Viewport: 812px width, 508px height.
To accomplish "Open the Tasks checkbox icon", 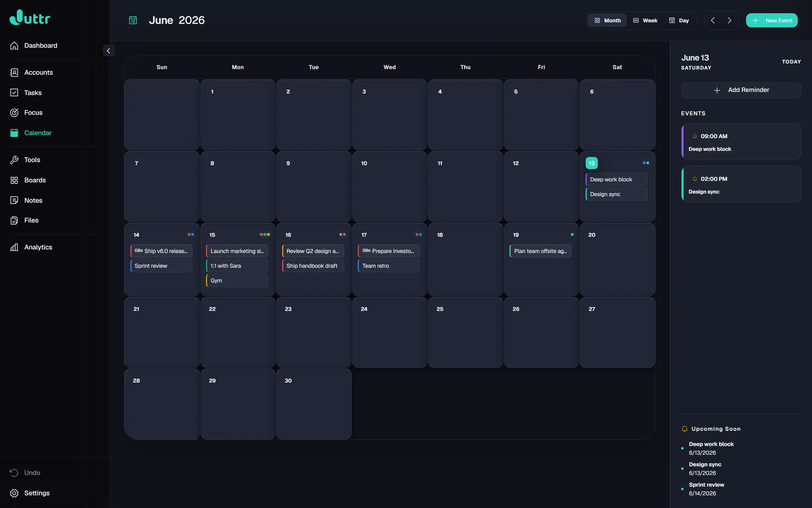I will pyautogui.click(x=14, y=93).
